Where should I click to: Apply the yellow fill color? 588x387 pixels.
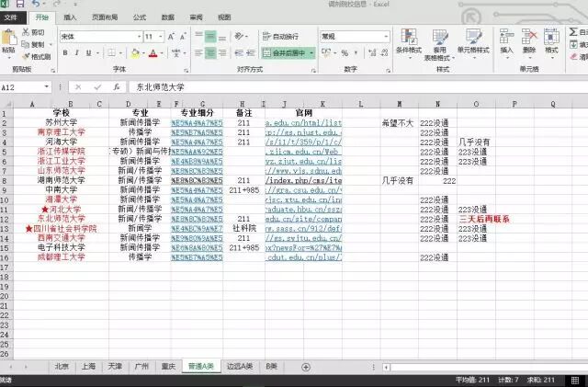click(135, 53)
